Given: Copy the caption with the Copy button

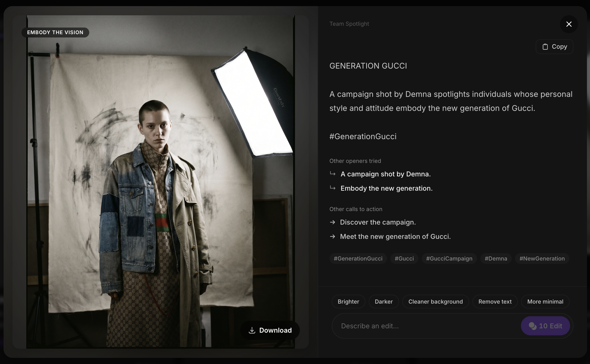Looking at the screenshot, I should point(554,47).
